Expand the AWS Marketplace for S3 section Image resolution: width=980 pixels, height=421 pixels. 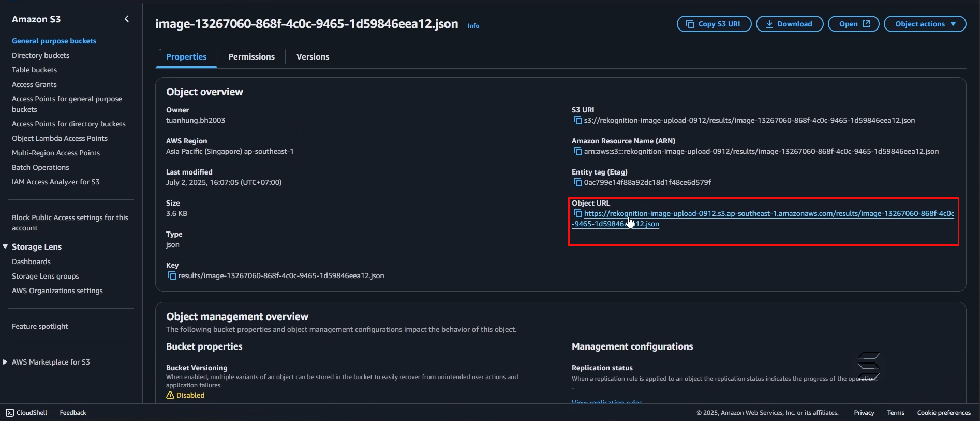tap(5, 362)
